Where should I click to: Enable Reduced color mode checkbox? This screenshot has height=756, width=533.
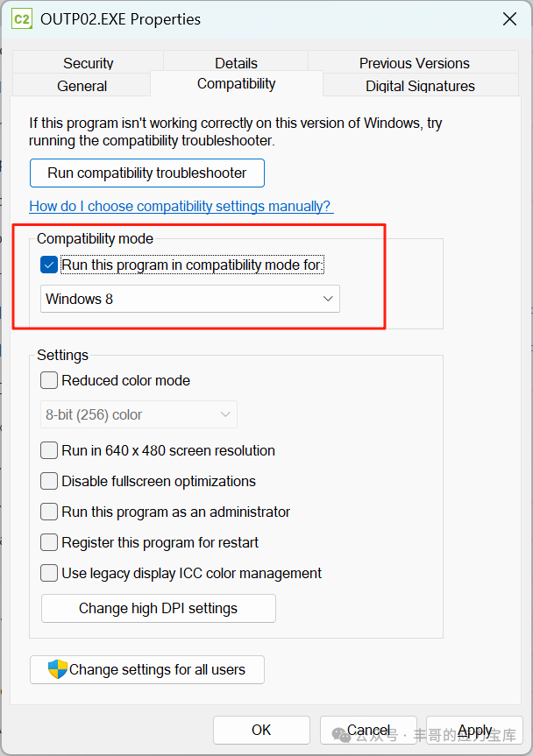[x=49, y=380]
